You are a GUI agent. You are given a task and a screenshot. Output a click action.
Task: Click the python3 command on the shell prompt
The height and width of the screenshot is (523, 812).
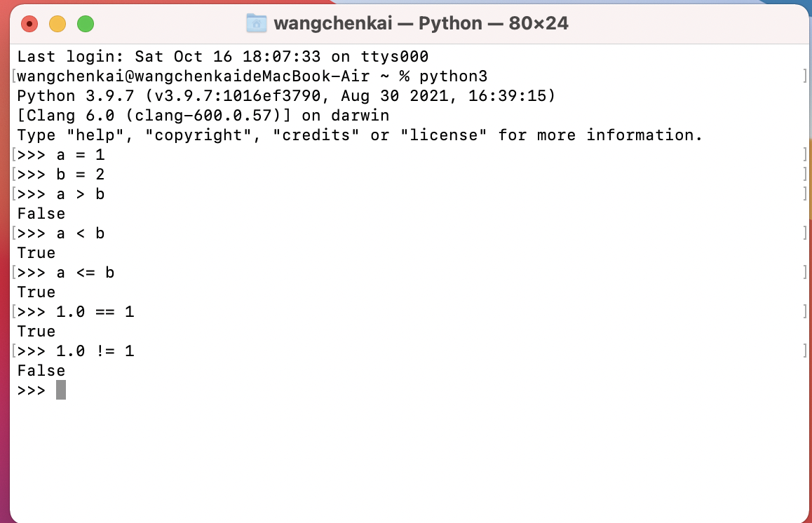453,76
